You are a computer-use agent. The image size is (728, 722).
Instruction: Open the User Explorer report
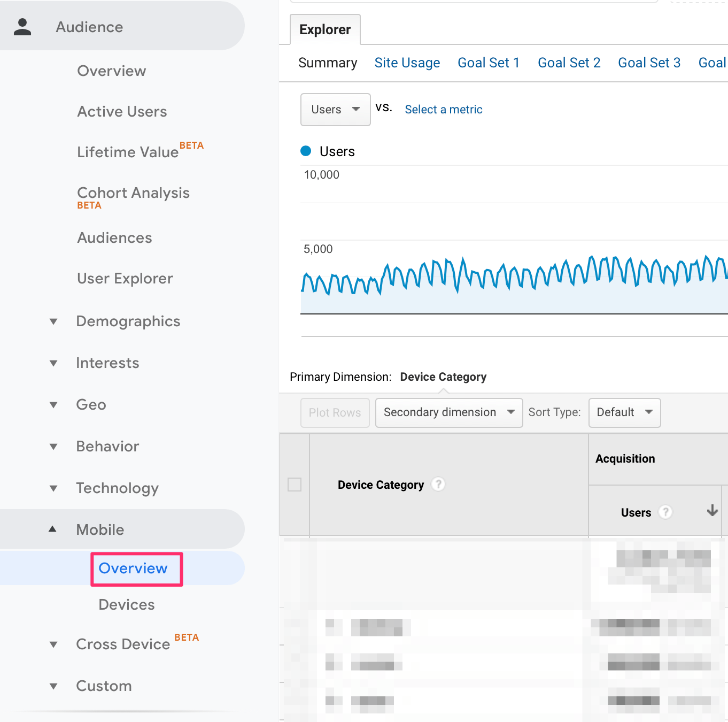coord(125,279)
